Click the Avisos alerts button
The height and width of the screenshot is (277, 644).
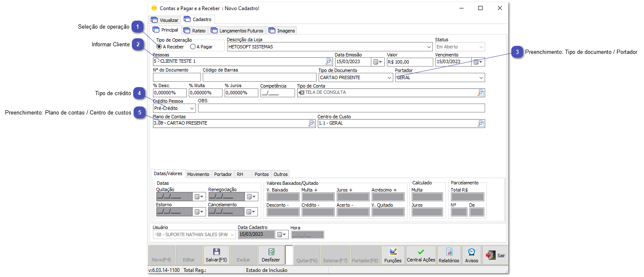pyautogui.click(x=472, y=256)
